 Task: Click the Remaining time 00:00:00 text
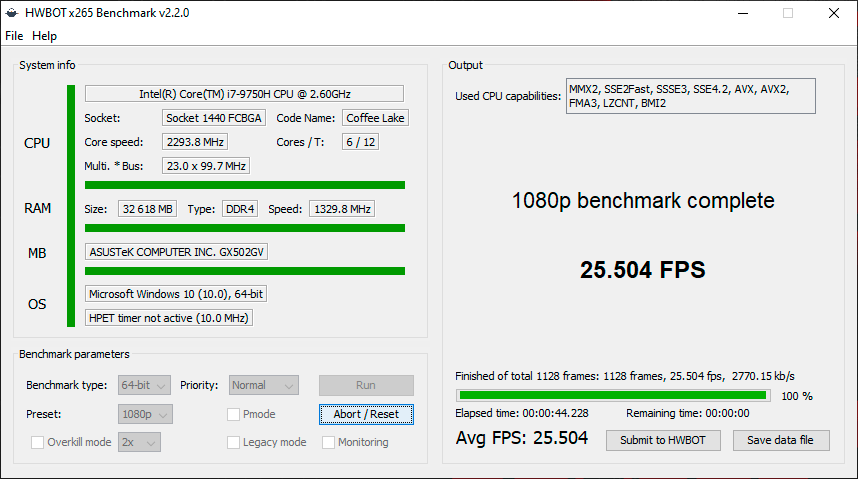(x=688, y=413)
